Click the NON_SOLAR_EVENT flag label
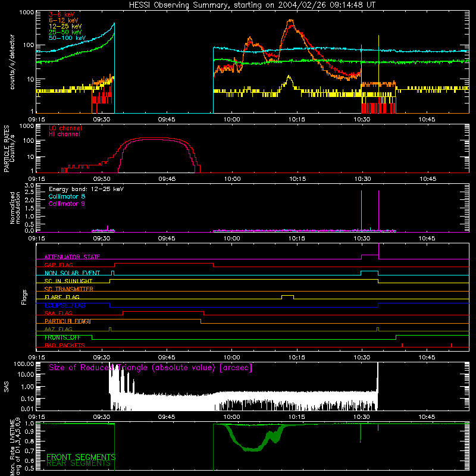Screen dimensions: 476x476 [x=72, y=273]
